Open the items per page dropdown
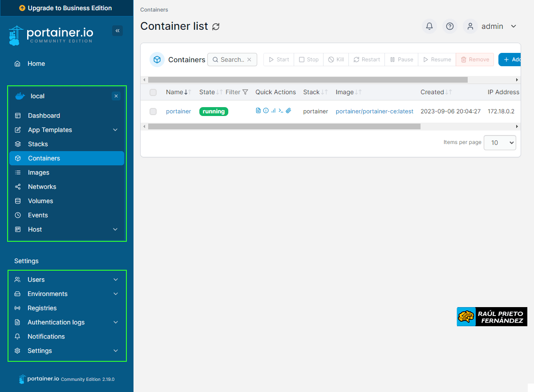This screenshot has width=534, height=392. click(499, 143)
